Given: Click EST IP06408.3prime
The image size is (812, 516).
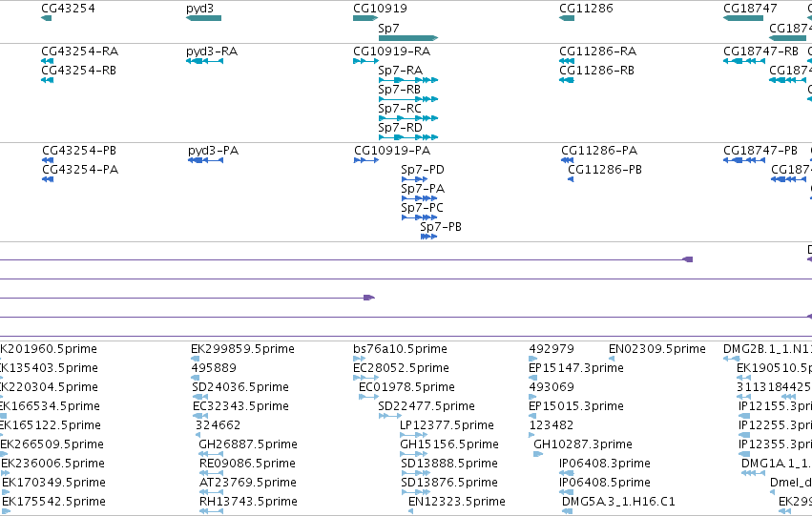Looking at the screenshot, I should [x=567, y=474].
